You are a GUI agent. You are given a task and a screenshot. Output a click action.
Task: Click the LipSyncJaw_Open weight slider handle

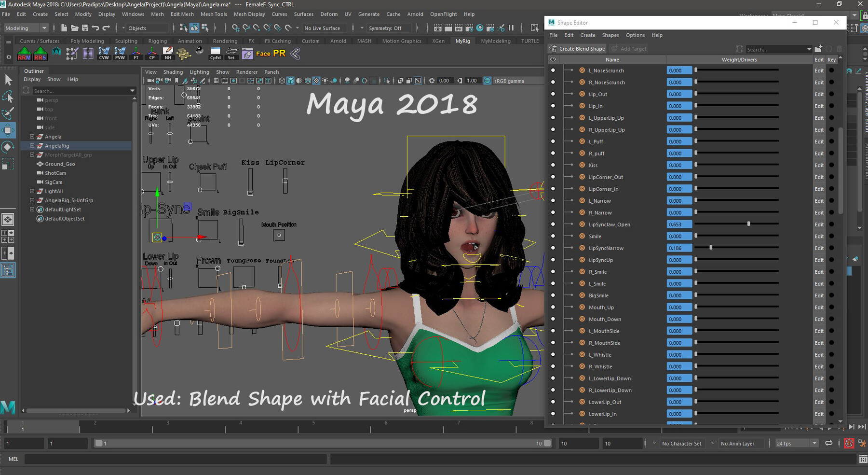(x=748, y=224)
